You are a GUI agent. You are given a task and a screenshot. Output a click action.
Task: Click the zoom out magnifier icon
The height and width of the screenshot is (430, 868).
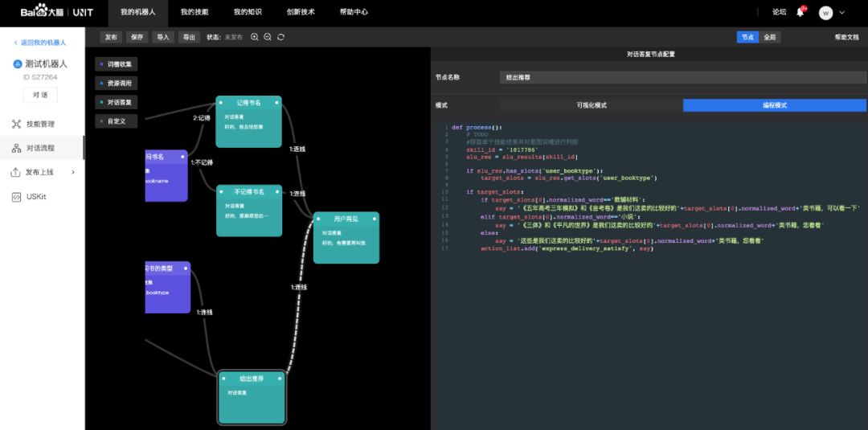268,37
